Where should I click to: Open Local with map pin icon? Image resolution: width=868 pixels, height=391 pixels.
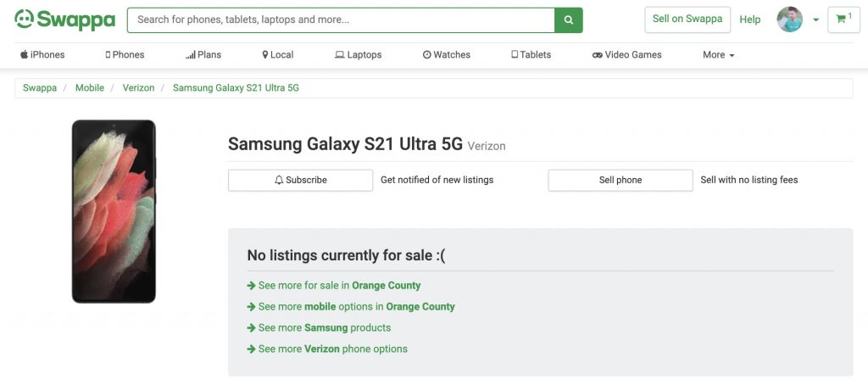[x=278, y=55]
